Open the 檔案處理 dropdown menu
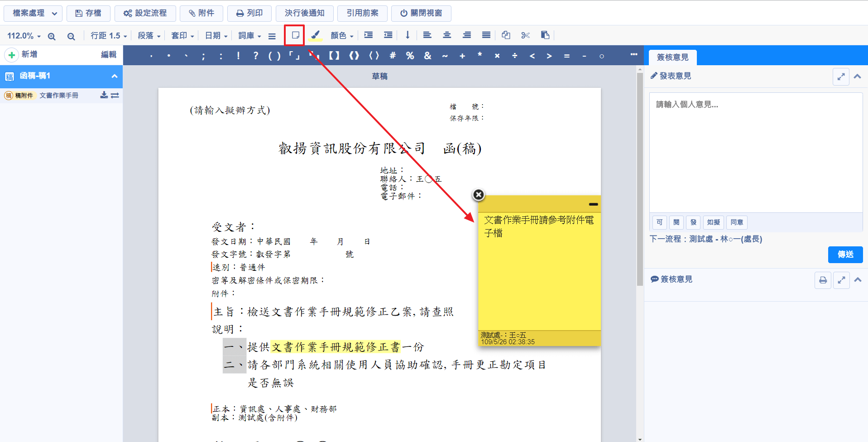The image size is (868, 442). (x=33, y=13)
